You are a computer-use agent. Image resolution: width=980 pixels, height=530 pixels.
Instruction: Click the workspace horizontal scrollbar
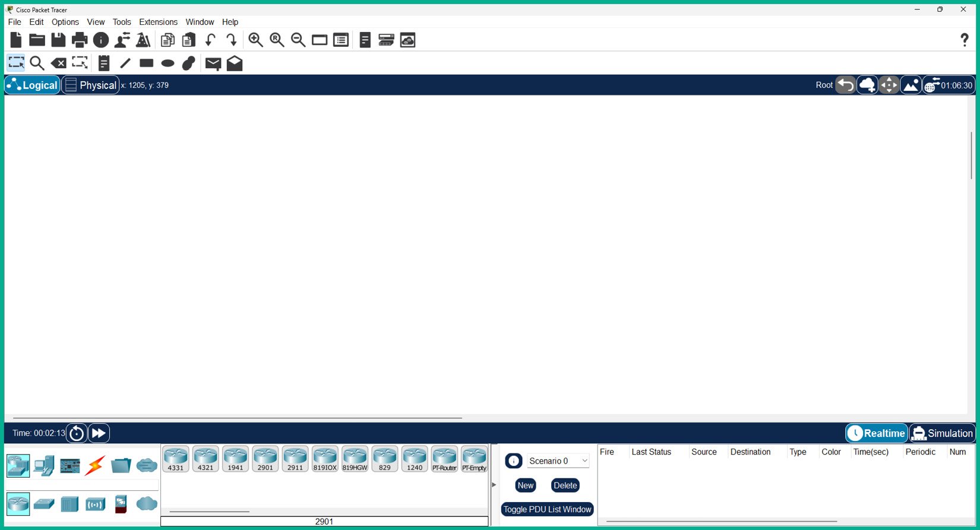point(238,418)
